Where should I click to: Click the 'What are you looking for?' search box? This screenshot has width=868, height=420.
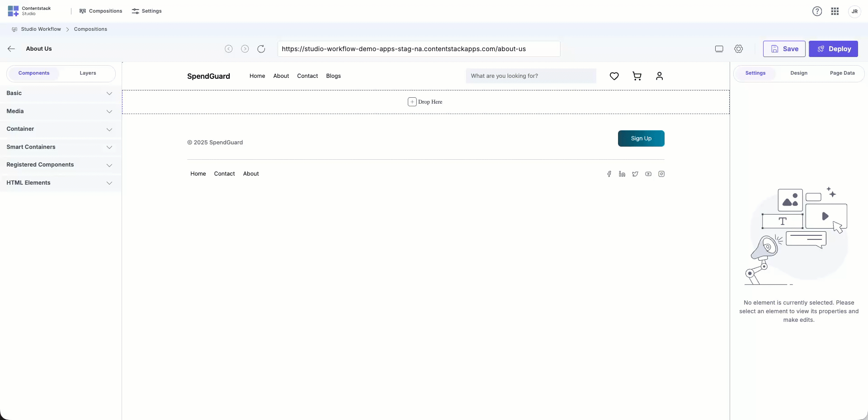(531, 76)
